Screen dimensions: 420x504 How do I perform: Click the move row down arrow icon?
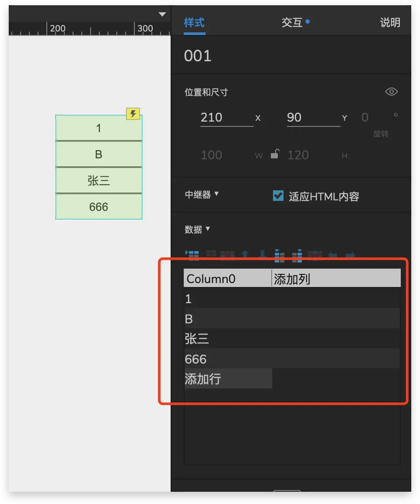262,254
